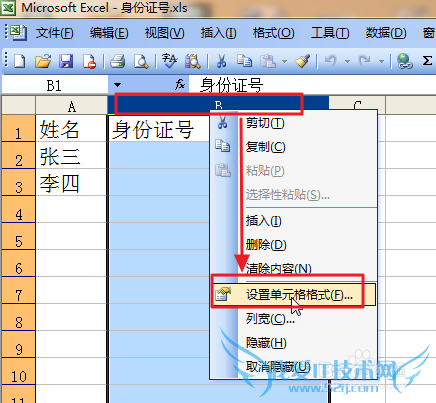The height and width of the screenshot is (403, 436).
Task: Select the Format Painter brush icon
Action: pos(302,61)
